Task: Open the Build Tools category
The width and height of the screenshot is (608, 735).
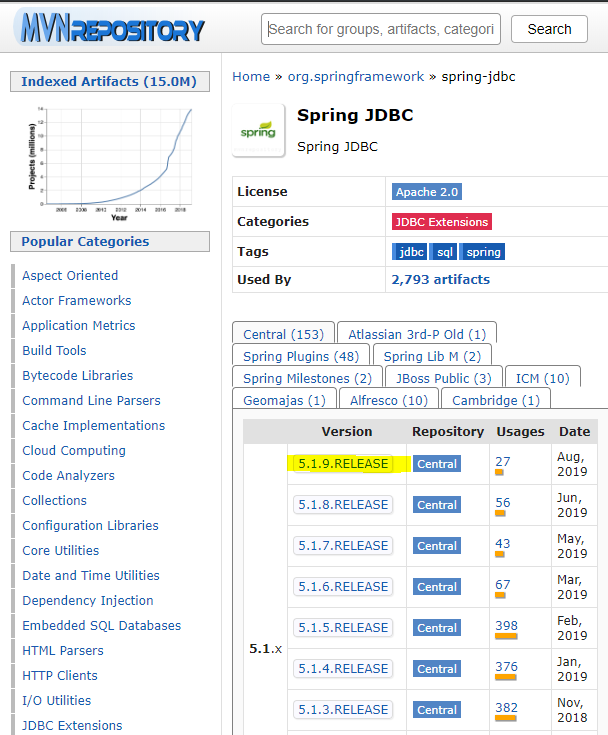Action: 54,351
